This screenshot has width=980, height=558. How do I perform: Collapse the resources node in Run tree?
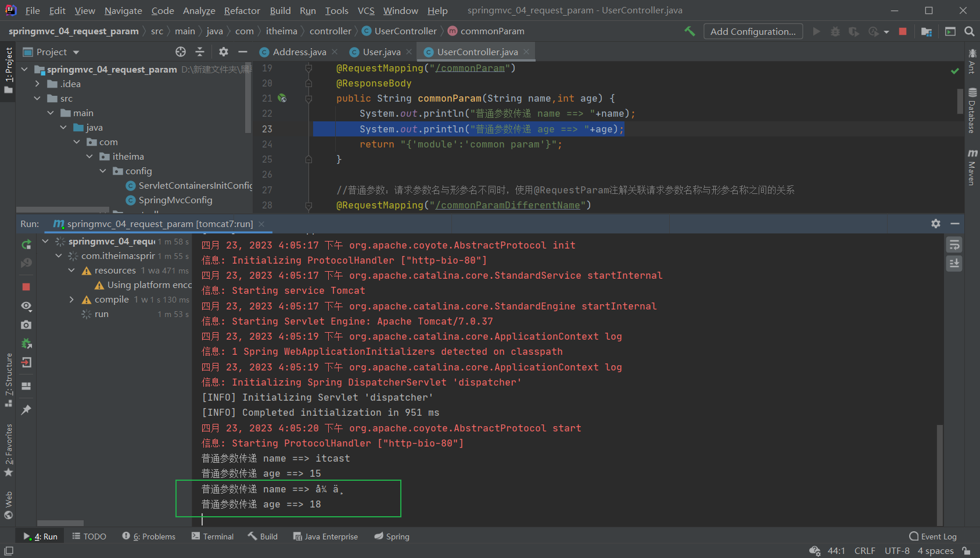pyautogui.click(x=71, y=271)
